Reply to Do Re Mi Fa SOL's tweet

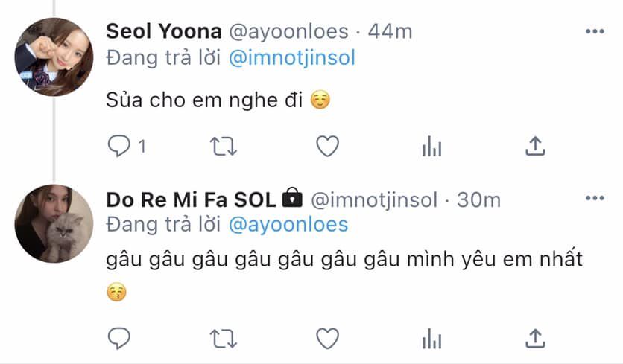pos(119,339)
